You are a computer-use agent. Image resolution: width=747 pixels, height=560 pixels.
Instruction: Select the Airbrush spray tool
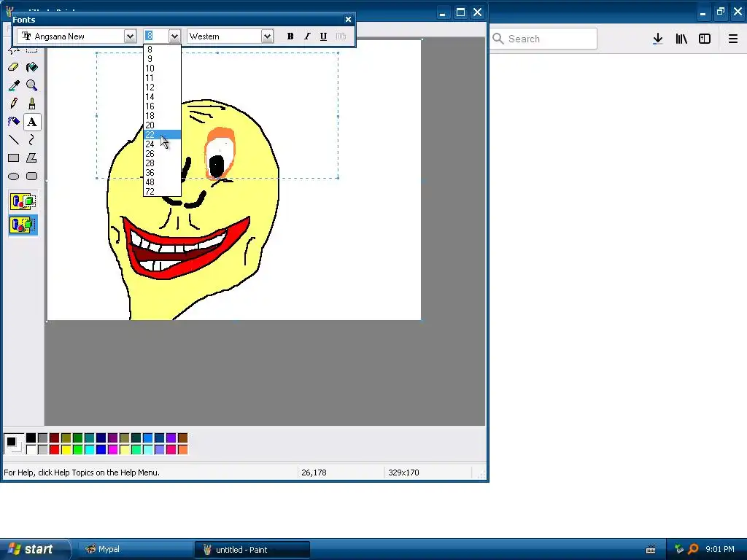[x=13, y=122]
